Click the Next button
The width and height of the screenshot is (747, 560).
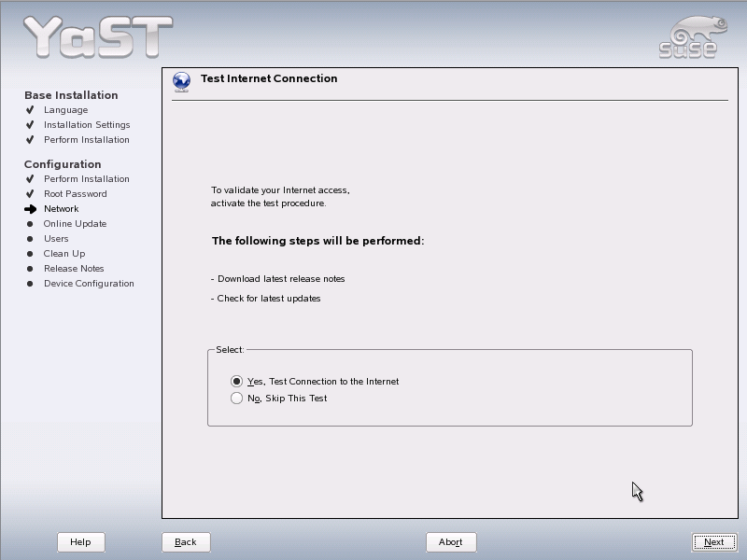(x=713, y=542)
